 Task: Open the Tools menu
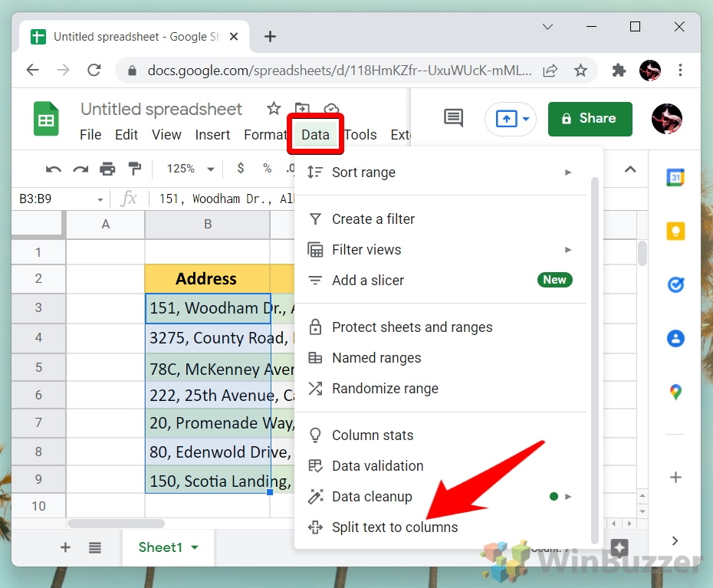(x=360, y=135)
